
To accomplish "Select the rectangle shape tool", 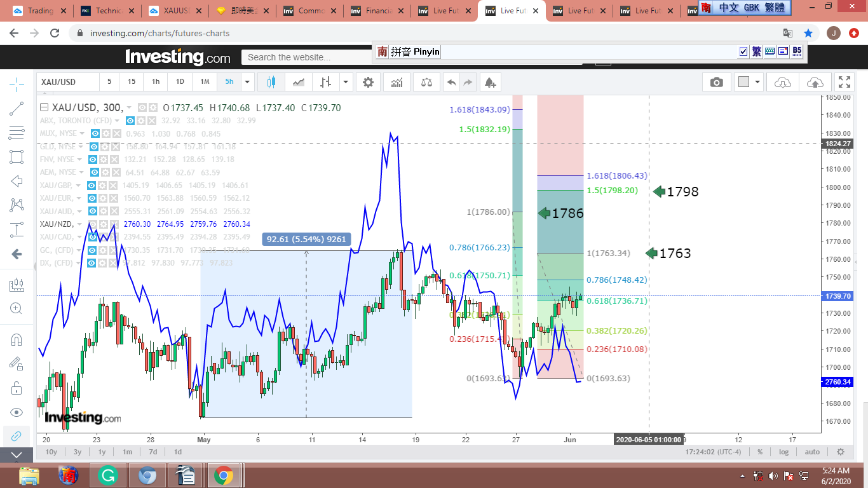I will tap(17, 157).
